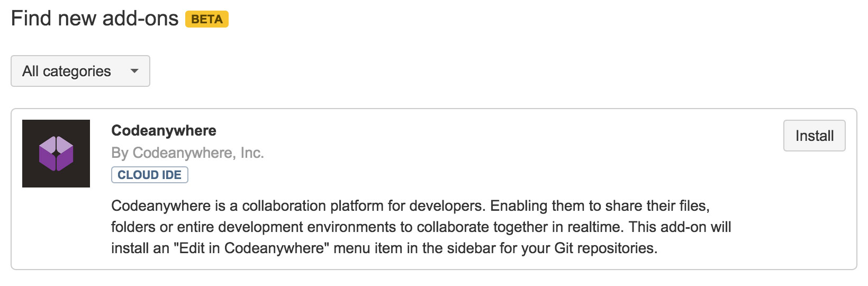Click the By Codeanywhere, Inc. vendor text
This screenshot has height=286, width=868.
pos(187,153)
